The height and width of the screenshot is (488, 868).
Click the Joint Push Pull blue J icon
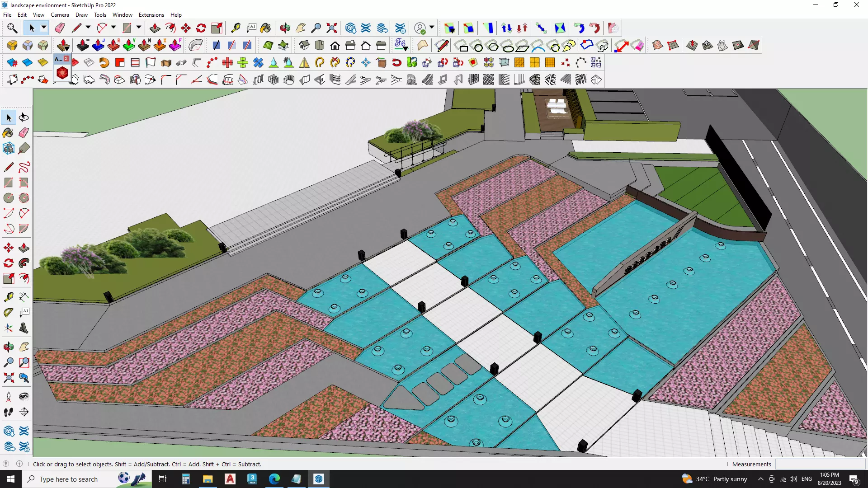[x=98, y=45]
